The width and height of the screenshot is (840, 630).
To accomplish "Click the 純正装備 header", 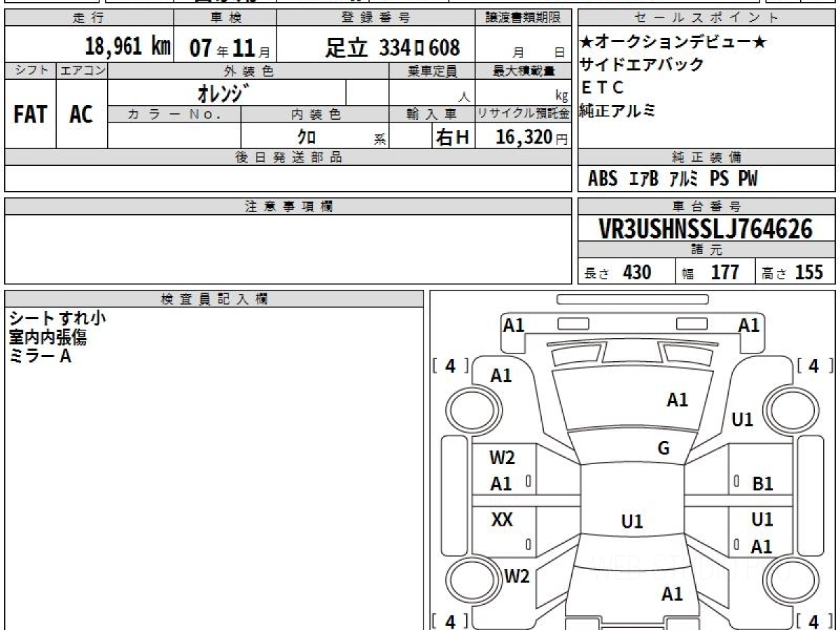I will (x=706, y=157).
